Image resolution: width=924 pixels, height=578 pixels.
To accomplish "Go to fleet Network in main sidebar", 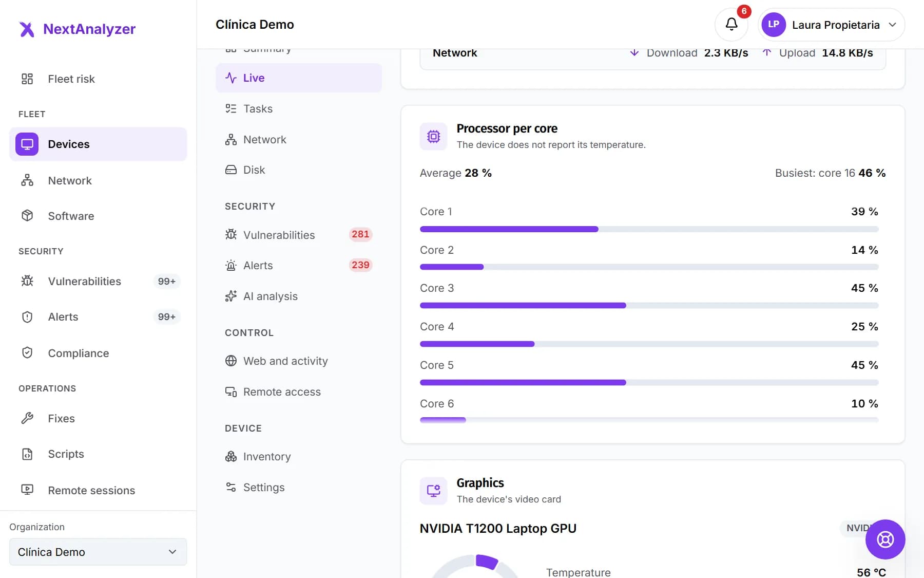I will [98, 180].
